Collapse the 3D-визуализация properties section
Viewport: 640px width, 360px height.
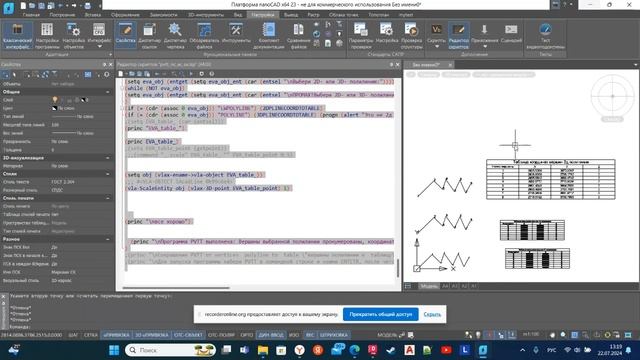point(108,158)
